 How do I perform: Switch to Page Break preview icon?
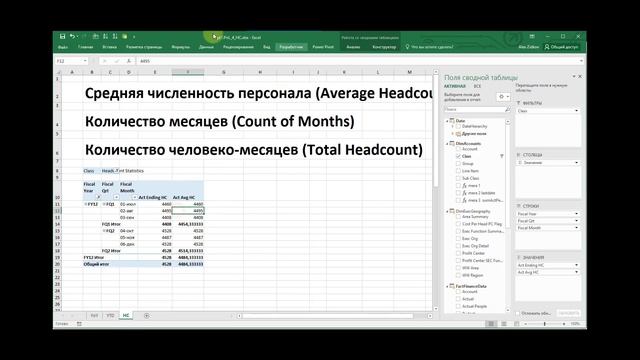[x=516, y=324]
